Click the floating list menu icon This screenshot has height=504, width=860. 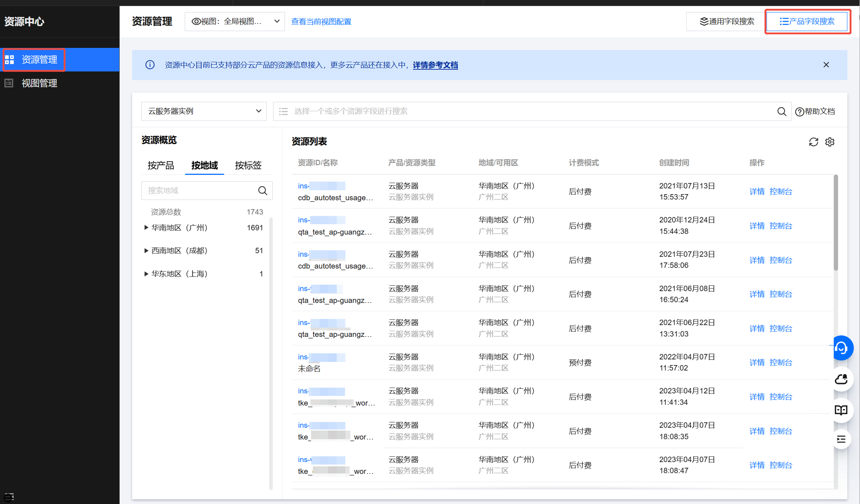point(841,439)
